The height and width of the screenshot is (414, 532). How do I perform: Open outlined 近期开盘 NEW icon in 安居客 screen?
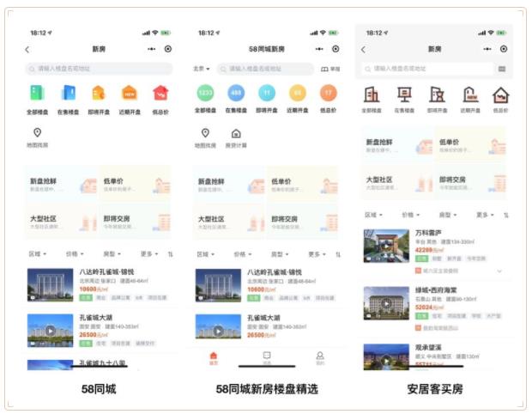coord(470,94)
